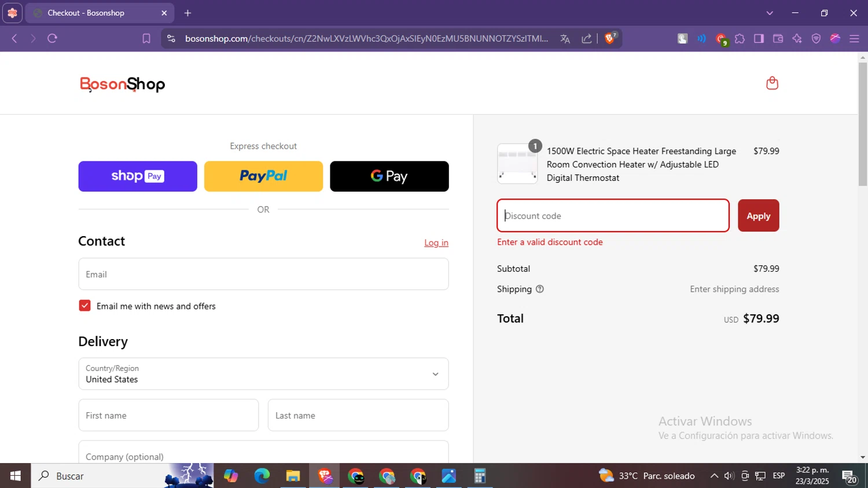Click the blue sound waves extension icon
868x488 pixels.
point(701,39)
